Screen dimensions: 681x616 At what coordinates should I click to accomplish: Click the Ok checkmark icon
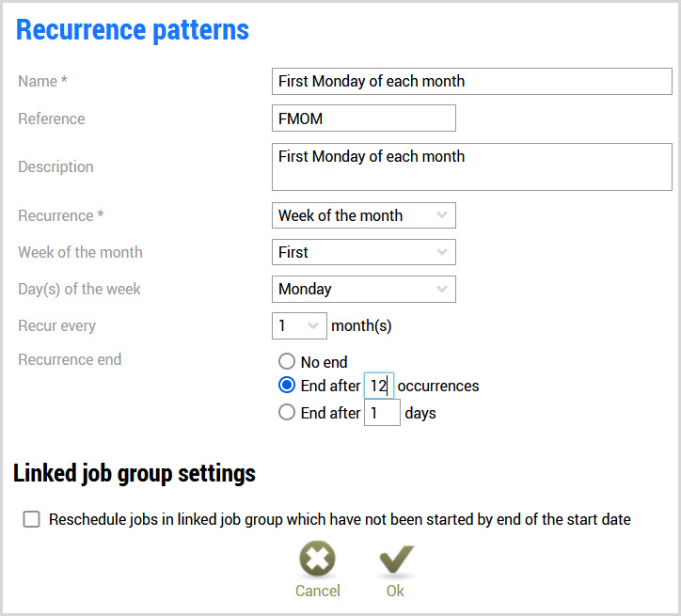(395, 561)
